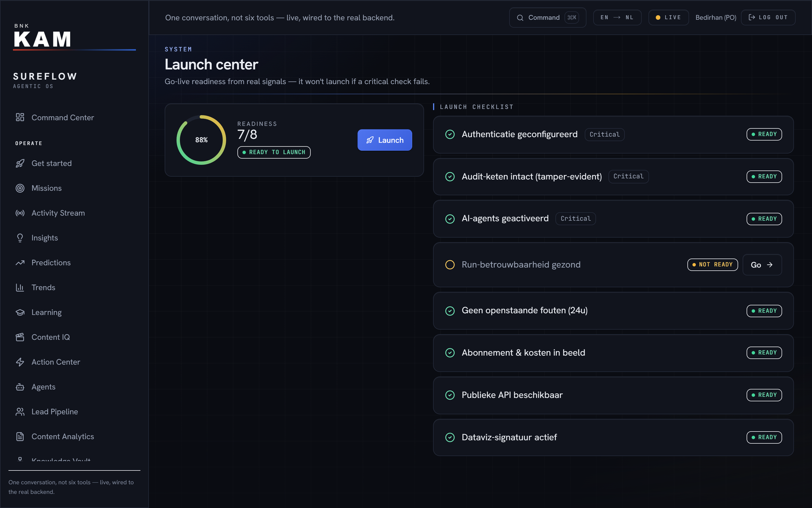The height and width of the screenshot is (508, 812).
Task: Select Content Analytics menu entry
Action: click(74, 436)
